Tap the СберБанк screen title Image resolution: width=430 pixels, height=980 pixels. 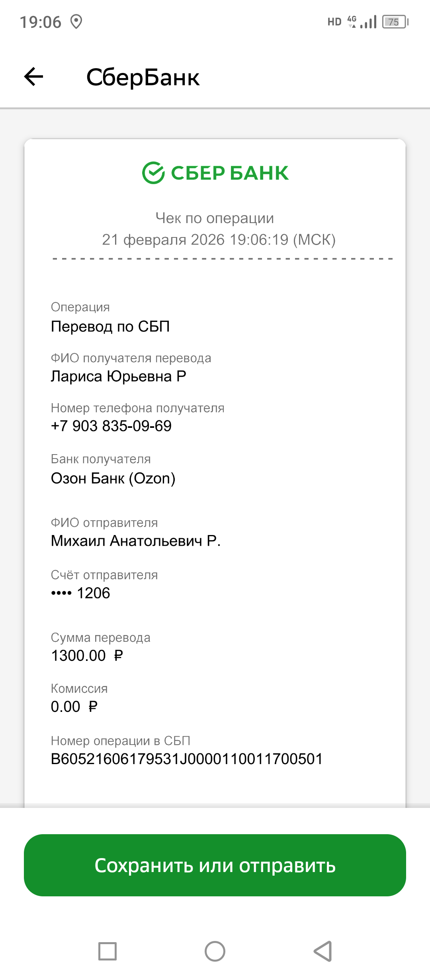[143, 77]
